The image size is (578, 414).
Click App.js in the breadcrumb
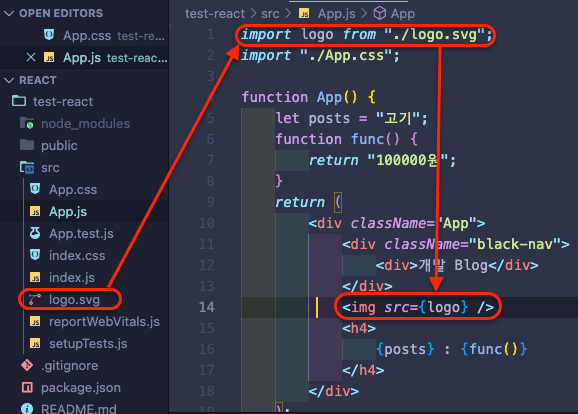click(x=337, y=14)
